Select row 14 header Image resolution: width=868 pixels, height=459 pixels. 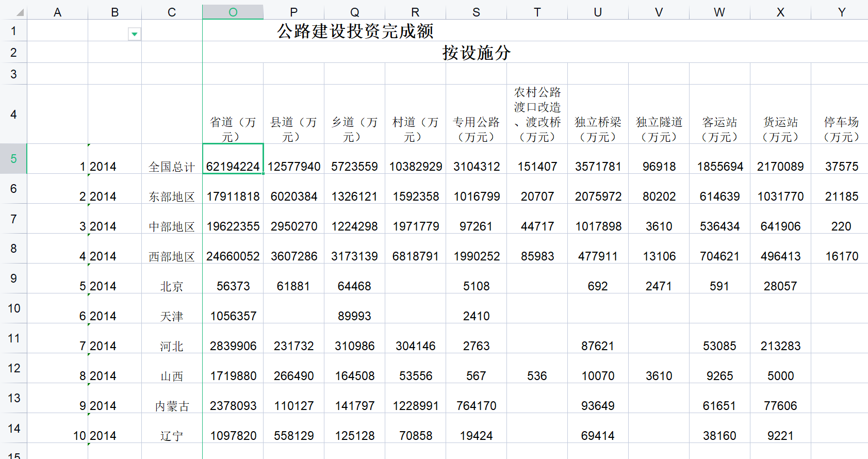click(x=13, y=428)
